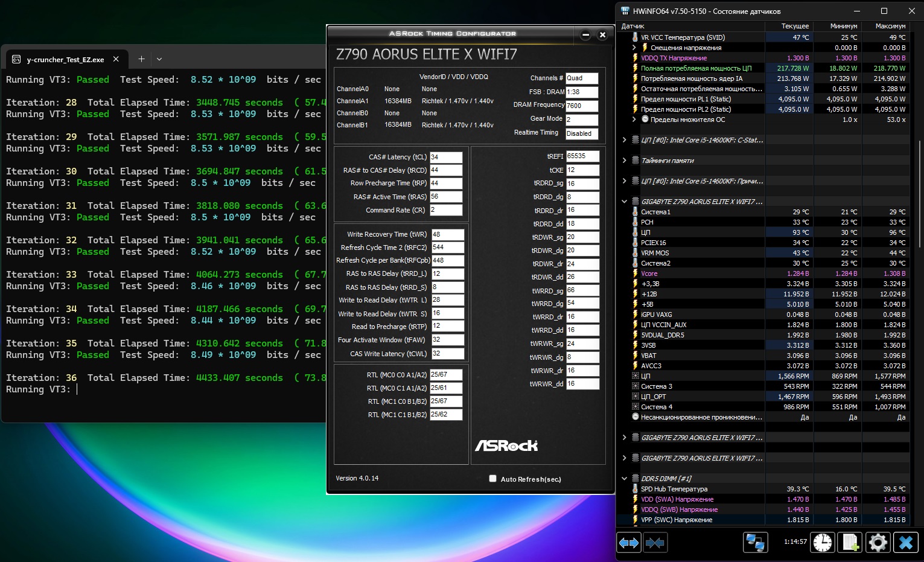Click the DRAM Frequency field showing 7600

[x=582, y=106]
